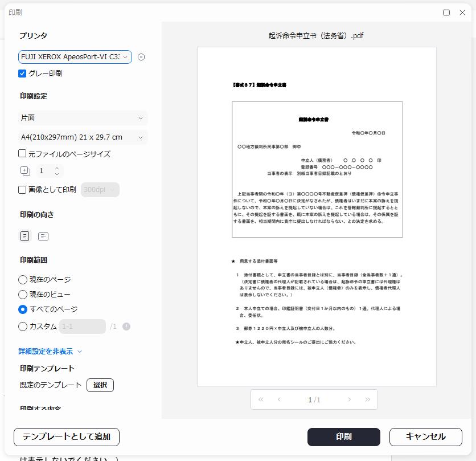Click the copies collate icon

[x=24, y=170]
